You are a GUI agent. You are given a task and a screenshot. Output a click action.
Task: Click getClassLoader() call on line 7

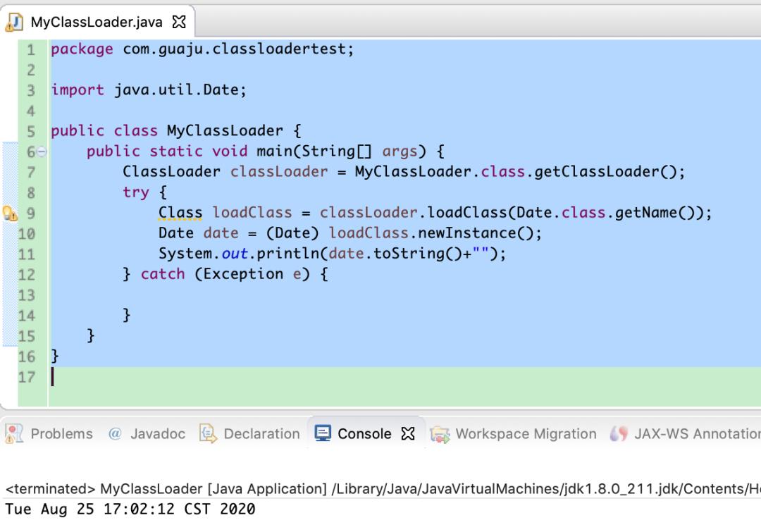point(605,172)
